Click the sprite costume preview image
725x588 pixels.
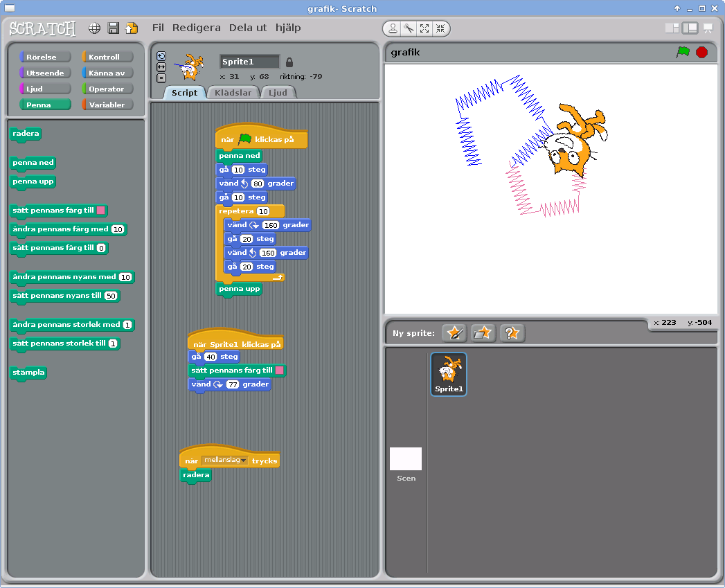tap(190, 67)
